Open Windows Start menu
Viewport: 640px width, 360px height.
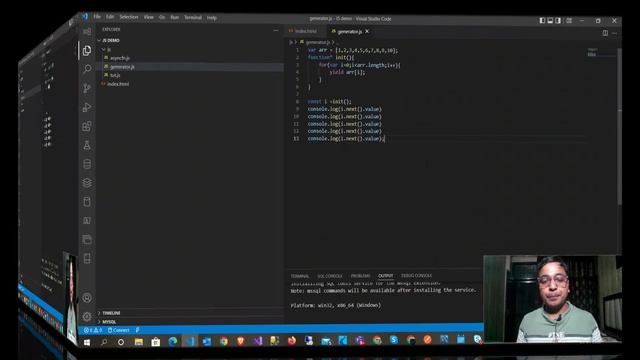click(x=87, y=342)
